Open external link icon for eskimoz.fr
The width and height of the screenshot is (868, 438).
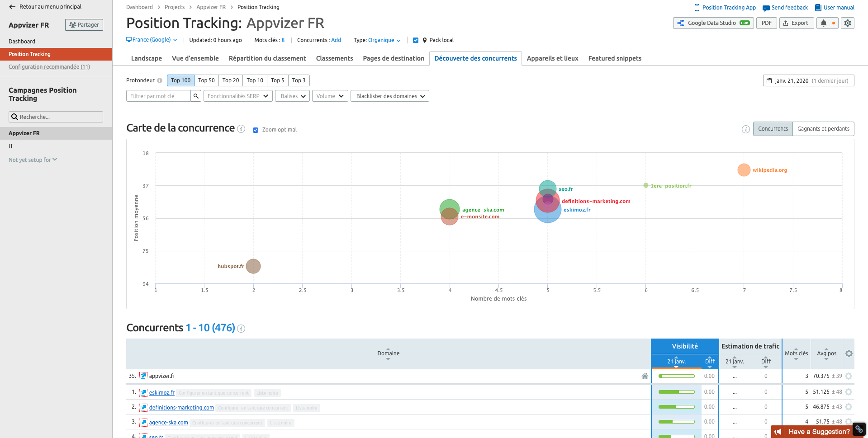(x=143, y=393)
